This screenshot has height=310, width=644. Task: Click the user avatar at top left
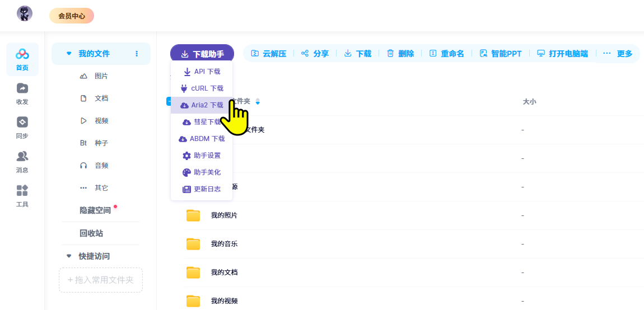click(25, 14)
